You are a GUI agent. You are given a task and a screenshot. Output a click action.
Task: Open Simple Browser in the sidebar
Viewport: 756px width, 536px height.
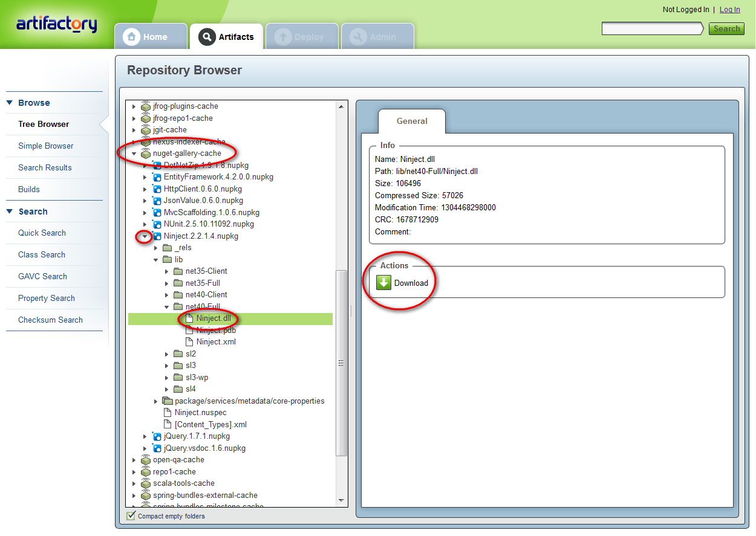[46, 146]
